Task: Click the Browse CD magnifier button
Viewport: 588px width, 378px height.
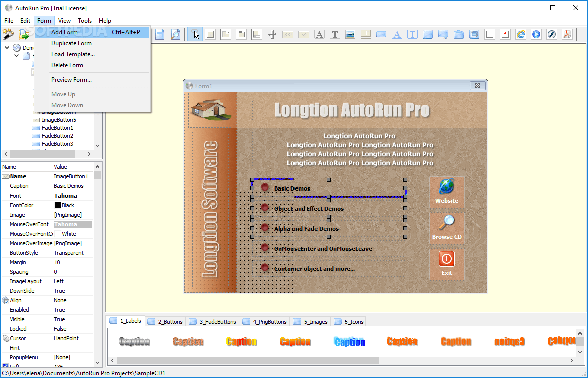Action: 447,228
